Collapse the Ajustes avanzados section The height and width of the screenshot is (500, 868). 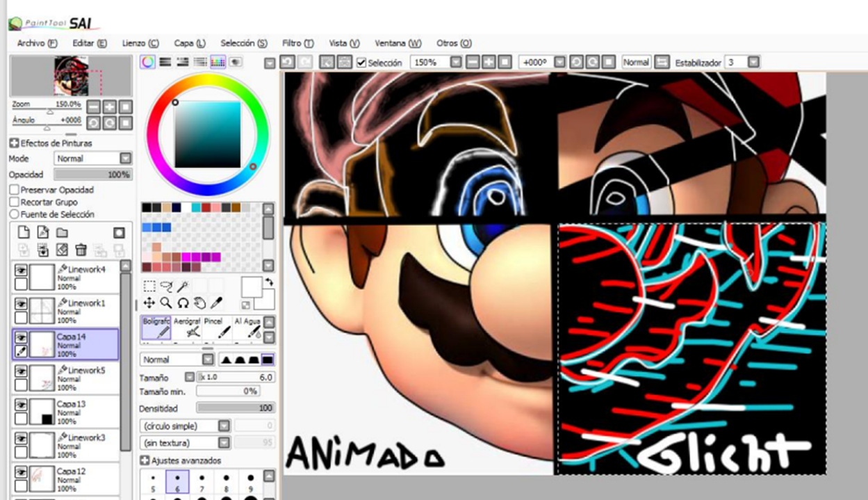(x=145, y=460)
